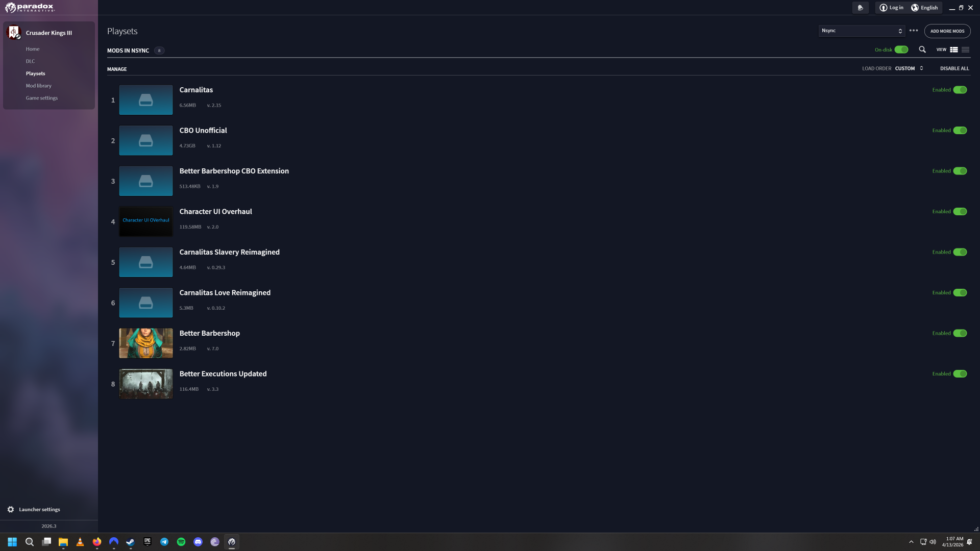980x551 pixels.
Task: Open the DLC section
Action: (x=31, y=61)
